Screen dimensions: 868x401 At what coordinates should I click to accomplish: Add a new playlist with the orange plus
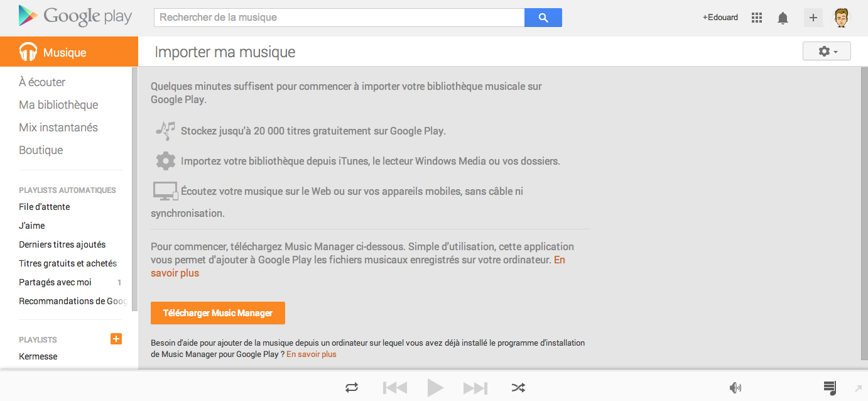[116, 339]
